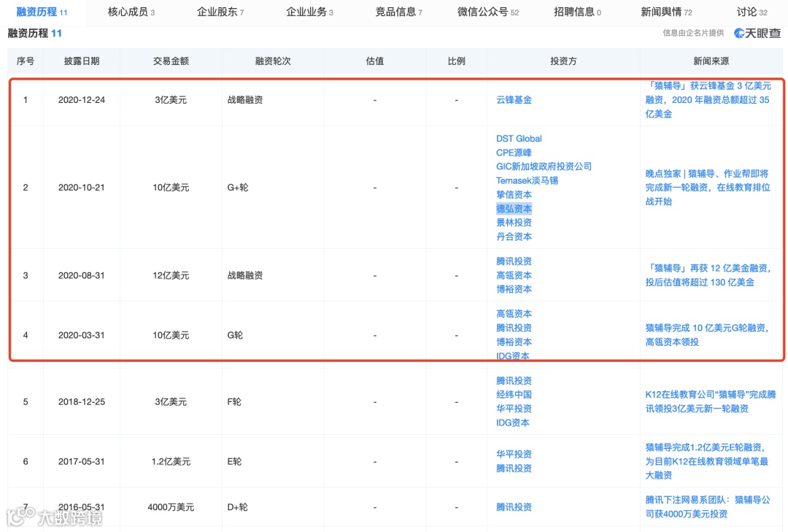Viewport: 788px width, 532px height.
Task: Open Temasek淡马锡 investor link
Action: [x=527, y=180]
